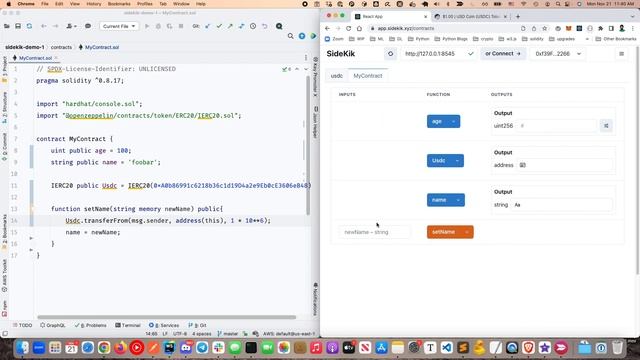Open IDE updates blue arrow icon
The width and height of the screenshot is (640, 360).
(302, 36)
